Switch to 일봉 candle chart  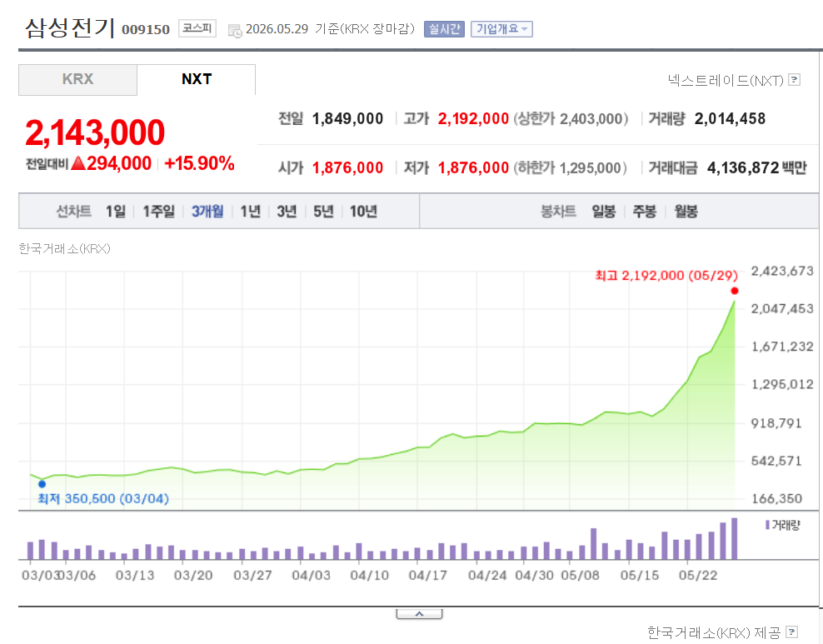(604, 211)
